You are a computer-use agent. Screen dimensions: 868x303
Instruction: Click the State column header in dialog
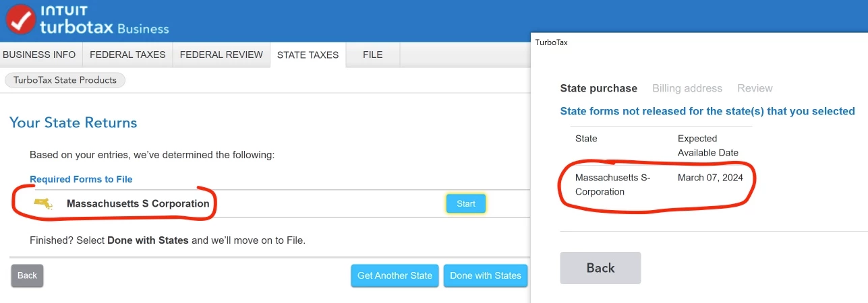pos(586,139)
